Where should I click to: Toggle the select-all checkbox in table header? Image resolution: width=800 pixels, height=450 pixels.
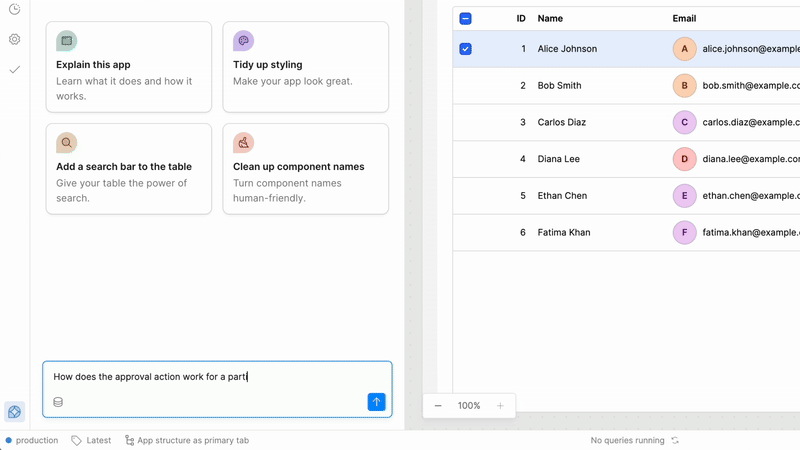coord(465,18)
